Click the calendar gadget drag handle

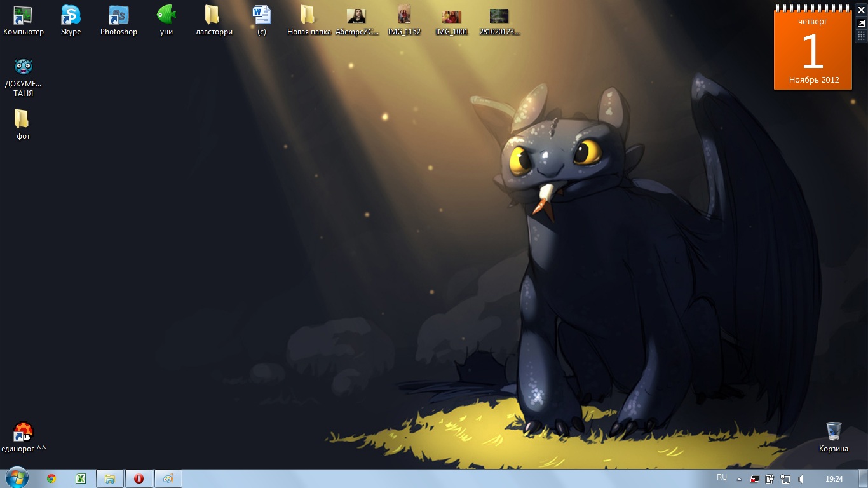862,36
